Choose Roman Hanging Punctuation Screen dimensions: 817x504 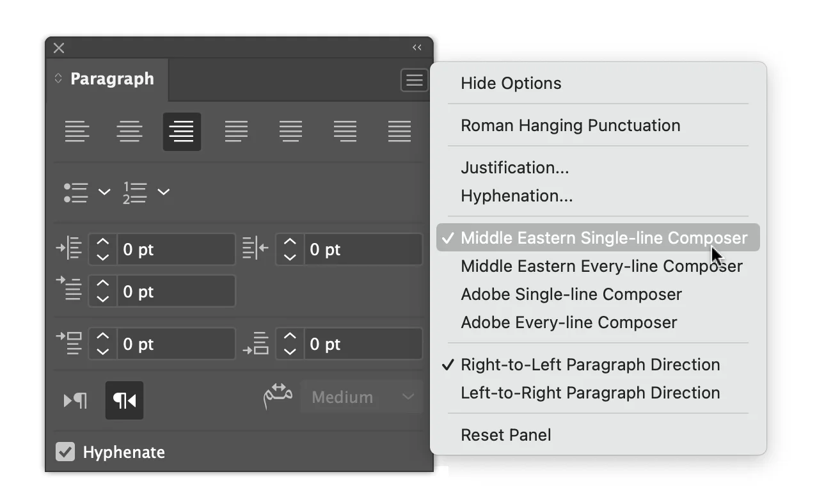(571, 125)
